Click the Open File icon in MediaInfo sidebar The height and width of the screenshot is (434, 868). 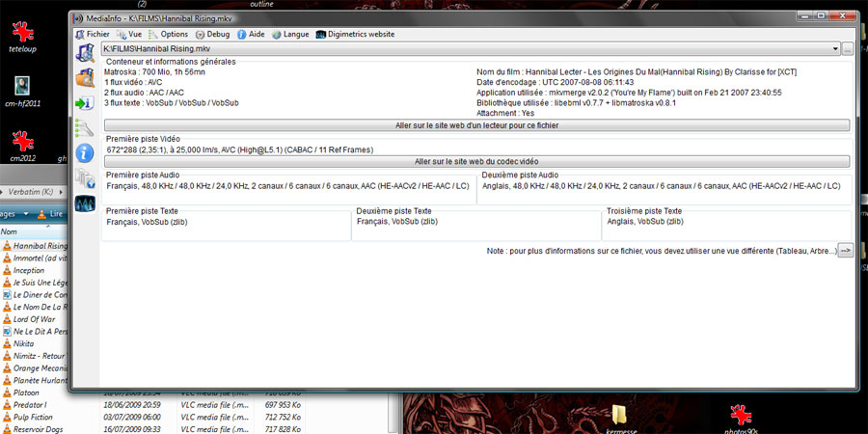click(85, 53)
